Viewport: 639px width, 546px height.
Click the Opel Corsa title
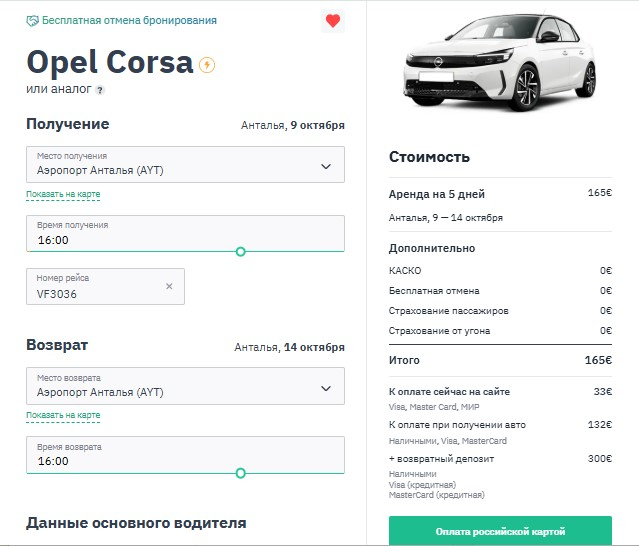click(x=109, y=62)
